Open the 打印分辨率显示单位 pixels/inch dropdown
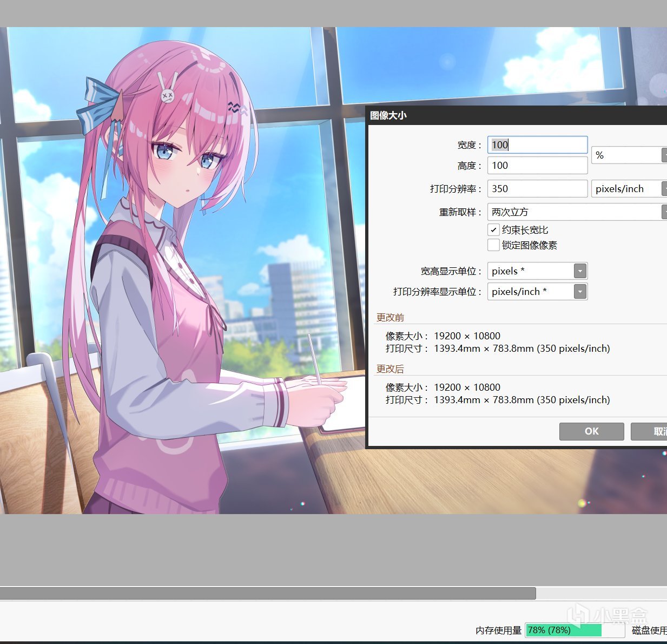Viewport: 667px width, 644px height. (x=537, y=291)
